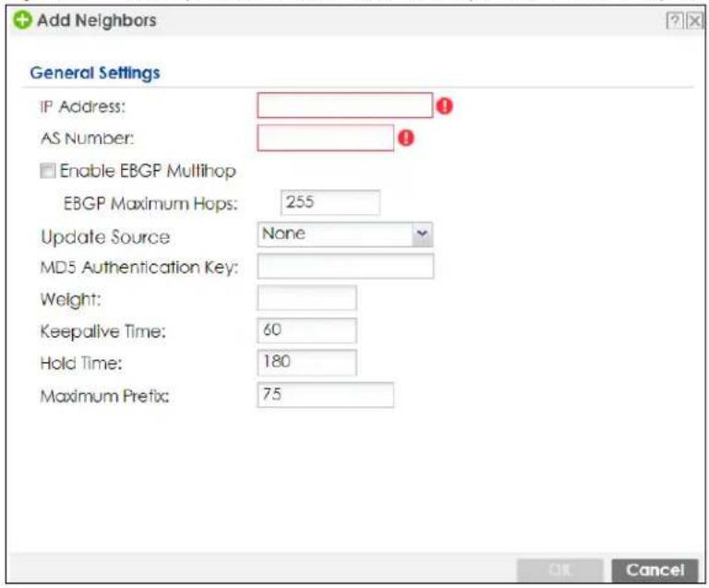The height and width of the screenshot is (588, 709).
Task: Click the Cancel button
Action: pos(655,570)
